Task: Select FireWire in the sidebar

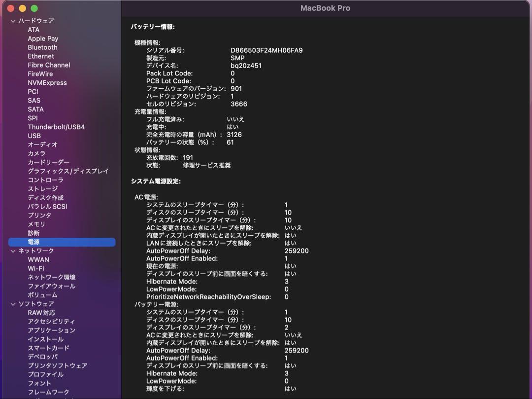Action: click(x=40, y=74)
